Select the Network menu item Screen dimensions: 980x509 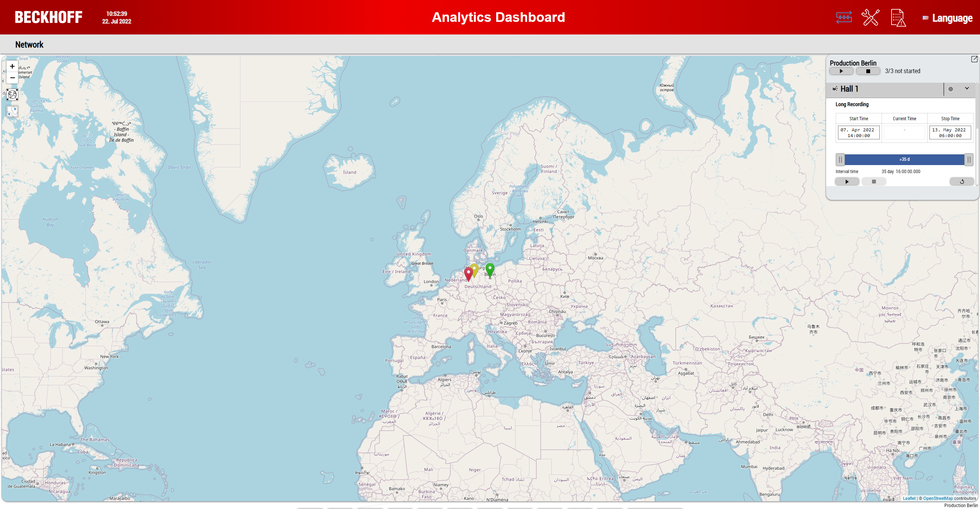tap(29, 44)
